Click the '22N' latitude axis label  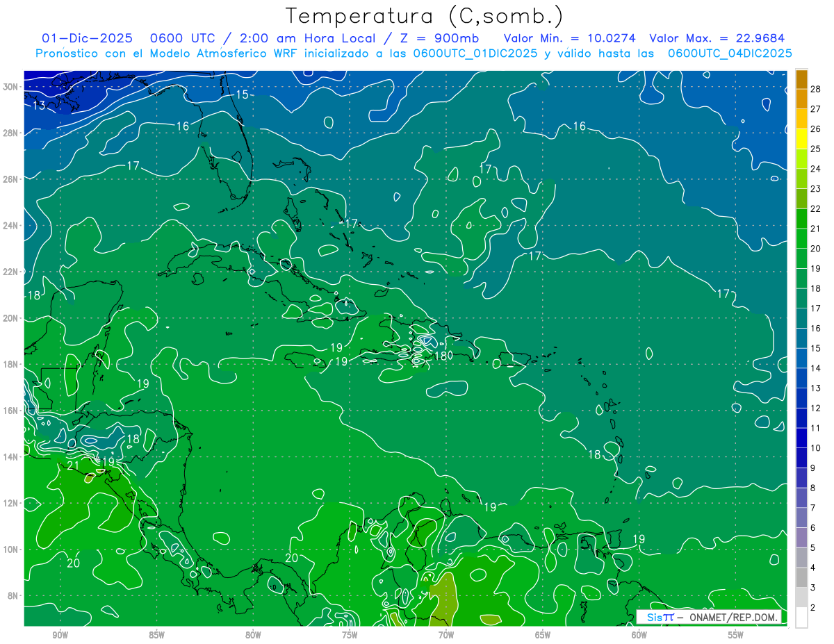click(x=11, y=272)
